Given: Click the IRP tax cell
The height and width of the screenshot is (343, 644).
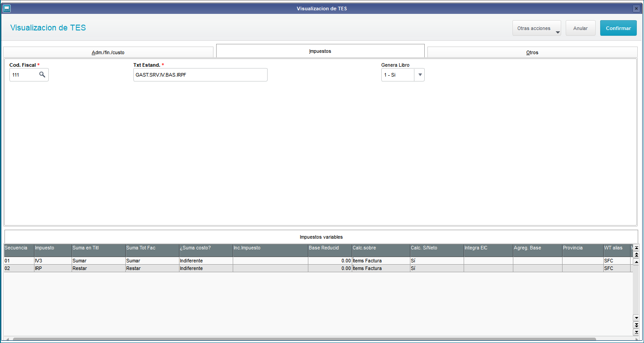Looking at the screenshot, I should click(x=53, y=268).
